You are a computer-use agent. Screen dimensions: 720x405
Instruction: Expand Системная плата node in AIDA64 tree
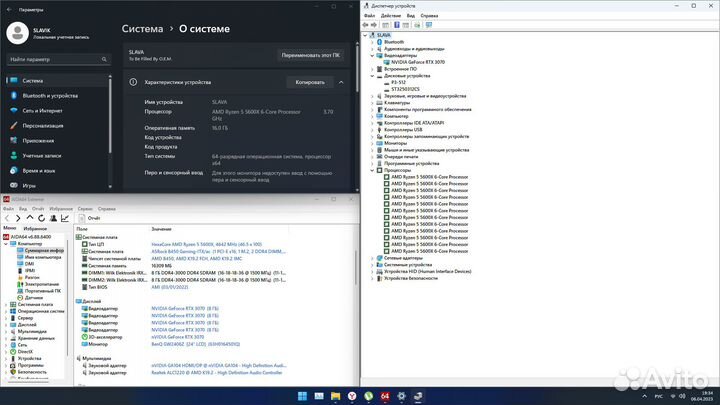[6, 304]
